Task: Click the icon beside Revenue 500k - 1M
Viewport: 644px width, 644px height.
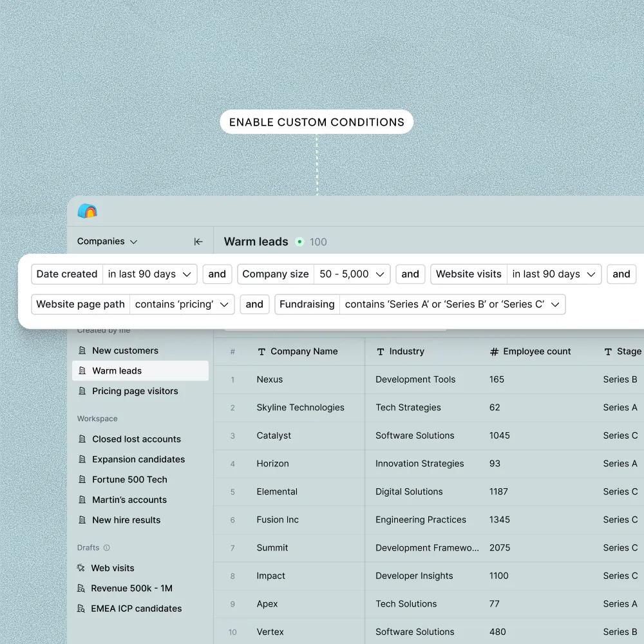Action: click(x=81, y=588)
